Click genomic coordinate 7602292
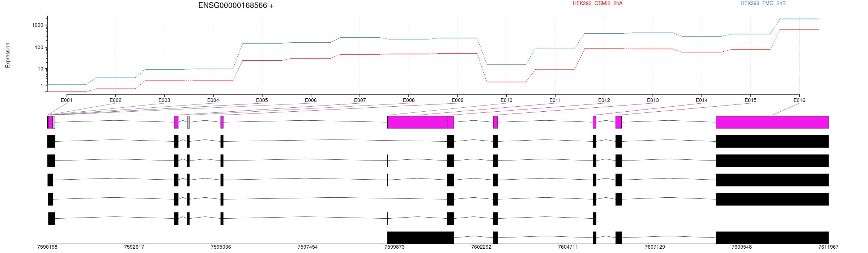 click(x=481, y=247)
